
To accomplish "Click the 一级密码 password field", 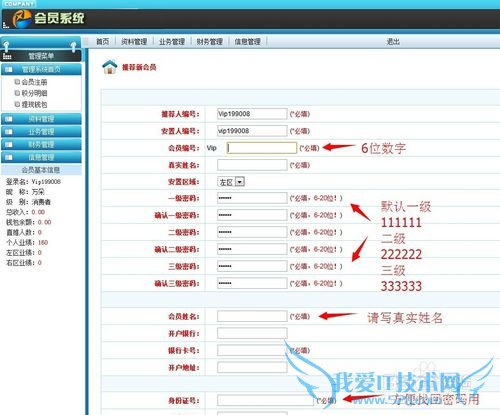I will 252,198.
